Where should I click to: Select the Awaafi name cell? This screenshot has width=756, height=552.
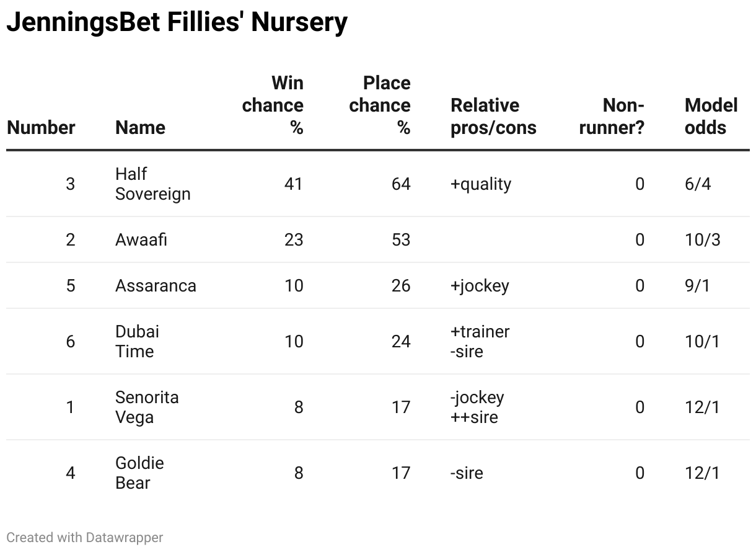click(x=141, y=240)
